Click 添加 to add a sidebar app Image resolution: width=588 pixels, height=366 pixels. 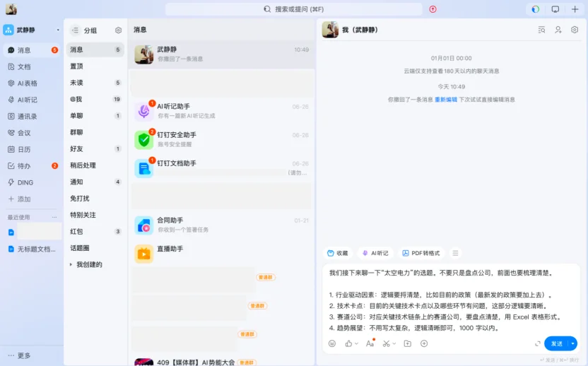point(32,199)
